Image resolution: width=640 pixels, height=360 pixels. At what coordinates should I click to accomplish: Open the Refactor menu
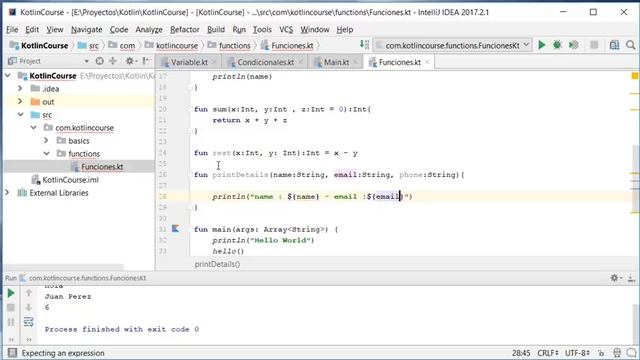pyautogui.click(x=184, y=29)
